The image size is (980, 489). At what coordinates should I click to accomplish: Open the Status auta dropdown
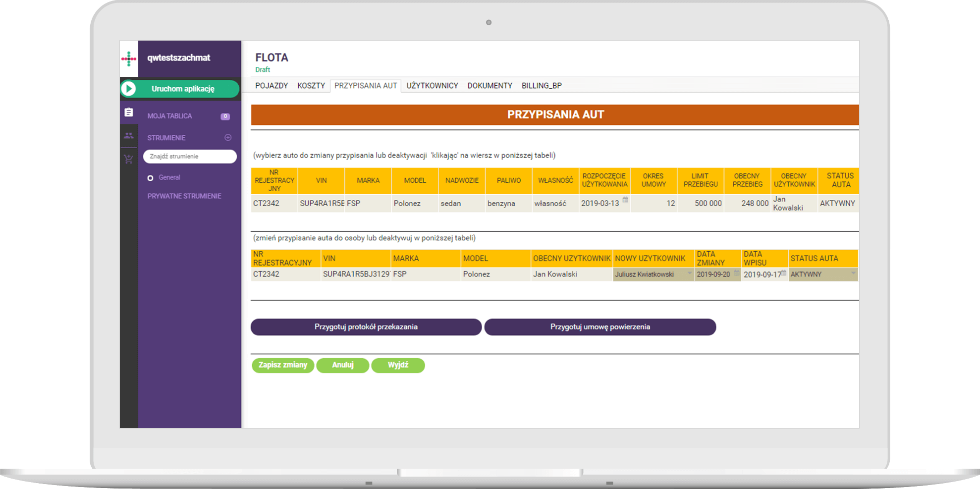click(x=853, y=273)
